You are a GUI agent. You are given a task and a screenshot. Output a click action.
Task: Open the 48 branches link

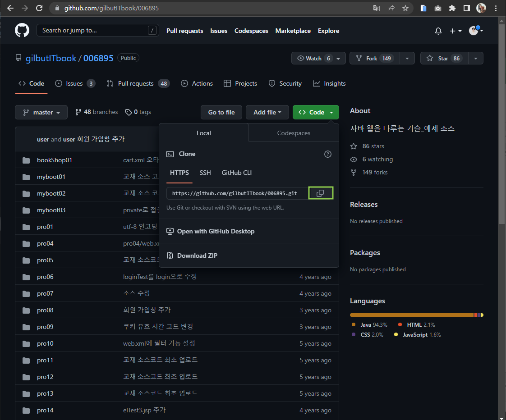tap(97, 112)
